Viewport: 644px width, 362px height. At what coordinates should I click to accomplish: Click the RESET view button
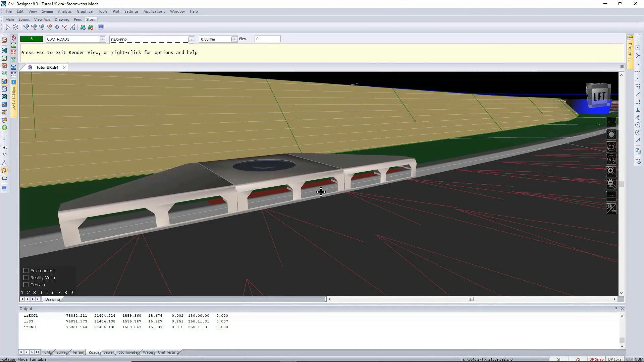coord(611,122)
